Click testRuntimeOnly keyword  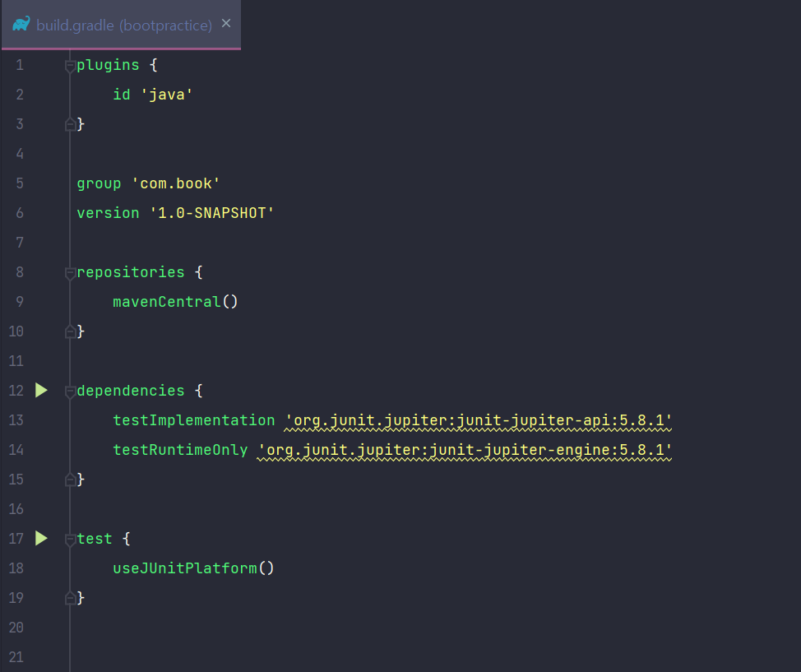pyautogui.click(x=180, y=450)
